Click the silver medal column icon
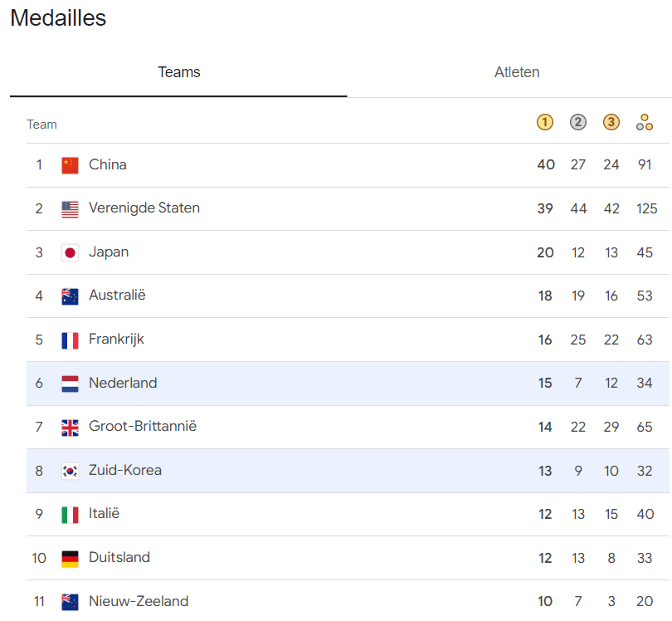The width and height of the screenshot is (672, 621). click(x=578, y=123)
